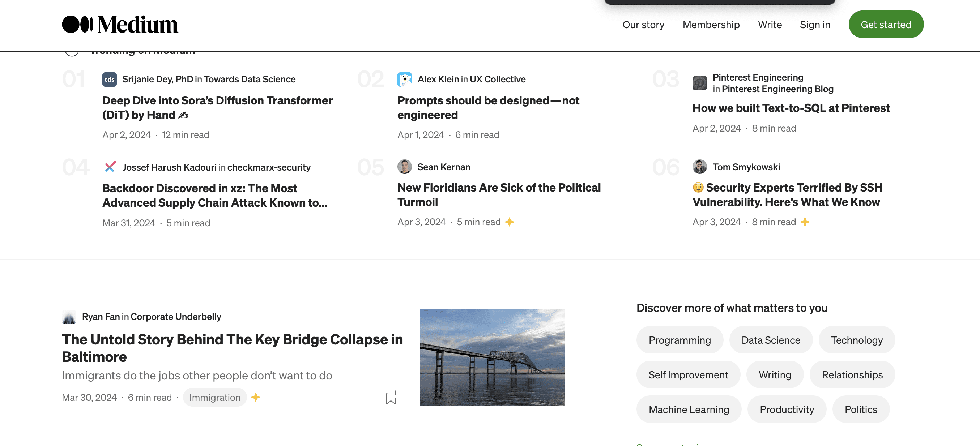Open the Membership menu link
Viewport: 980px width, 446px height.
(x=711, y=25)
